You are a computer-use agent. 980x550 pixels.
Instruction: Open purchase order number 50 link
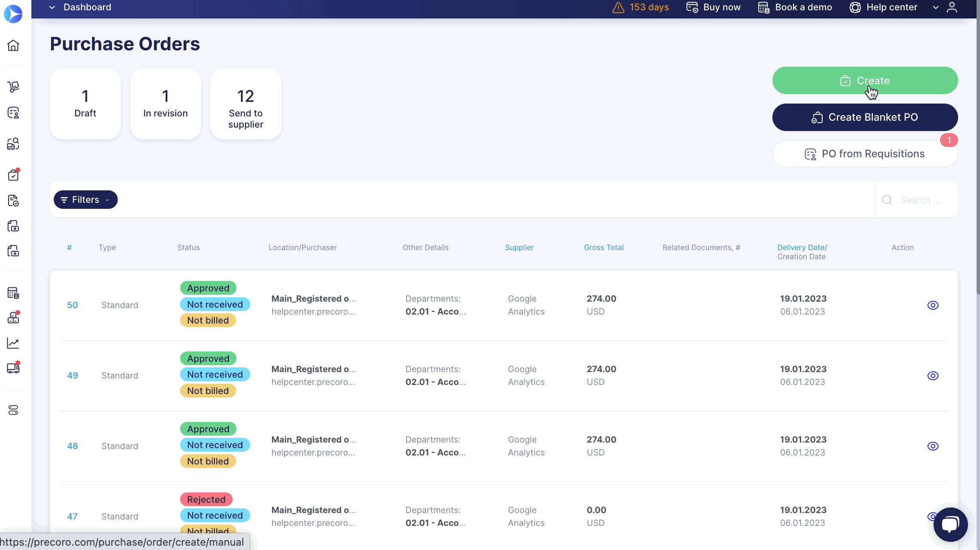72,305
